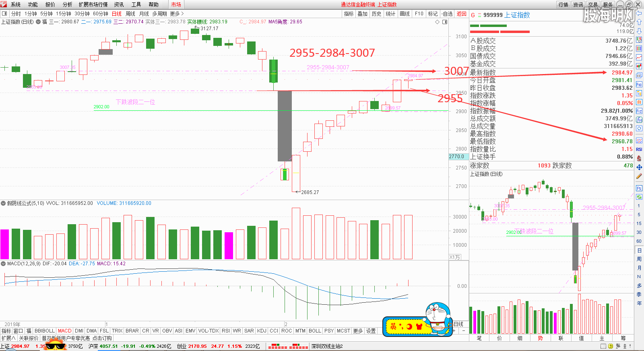The width and height of the screenshot is (644, 351).
Task: Select the KDJ indicator tab
Action: click(262, 331)
